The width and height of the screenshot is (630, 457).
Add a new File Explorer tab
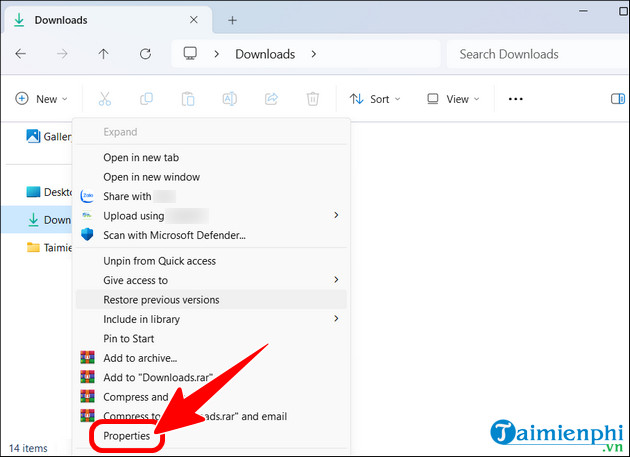click(232, 20)
